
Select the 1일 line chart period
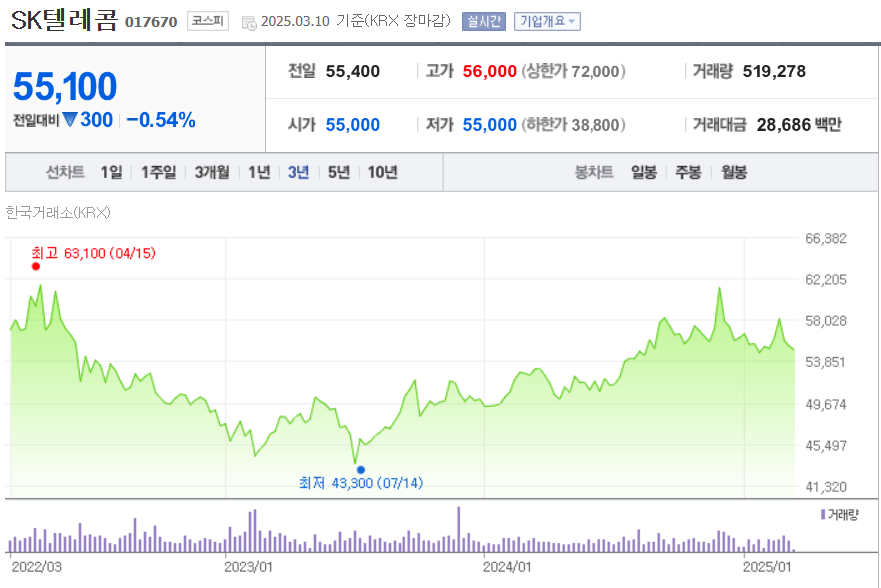(x=111, y=172)
